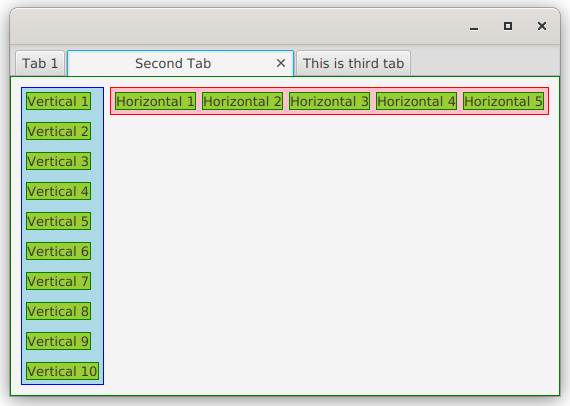Activate the Vertical 4 button

tap(58, 191)
